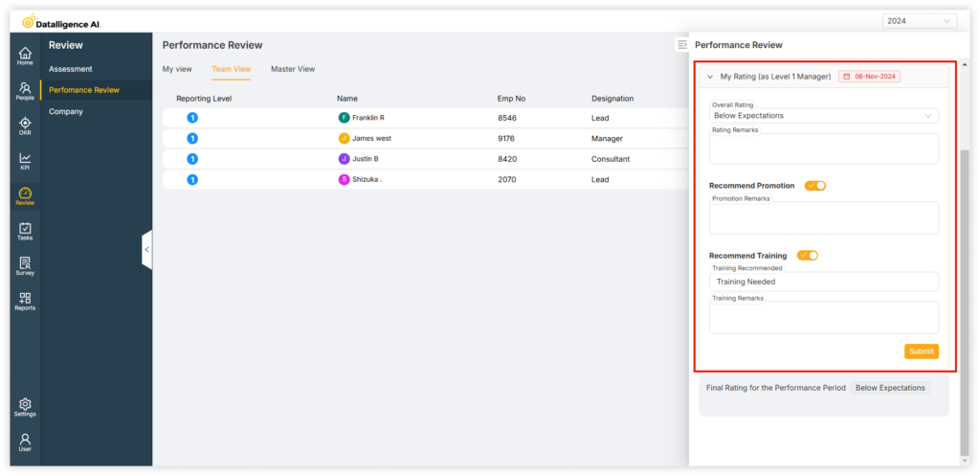Open the Settings gear icon
This screenshot has width=980, height=476.
click(x=25, y=408)
